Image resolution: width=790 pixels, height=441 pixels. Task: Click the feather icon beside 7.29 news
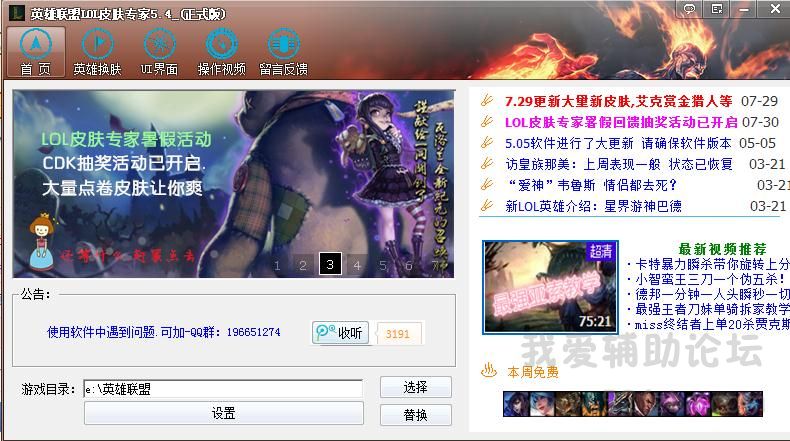[487, 101]
